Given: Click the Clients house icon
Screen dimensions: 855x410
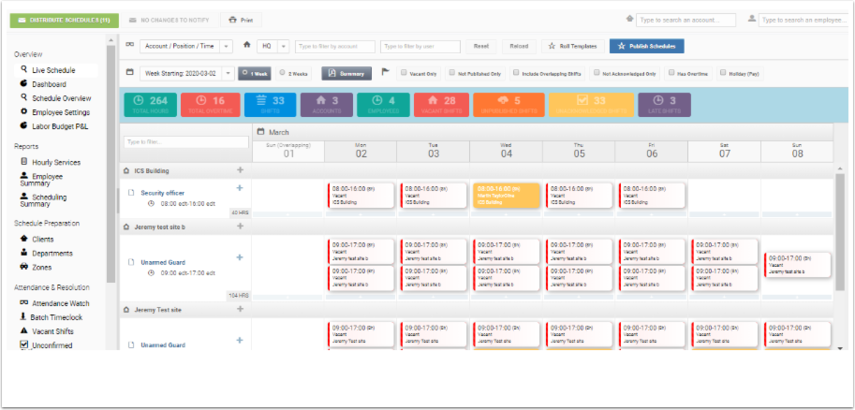Looking at the screenshot, I should click(24, 239).
